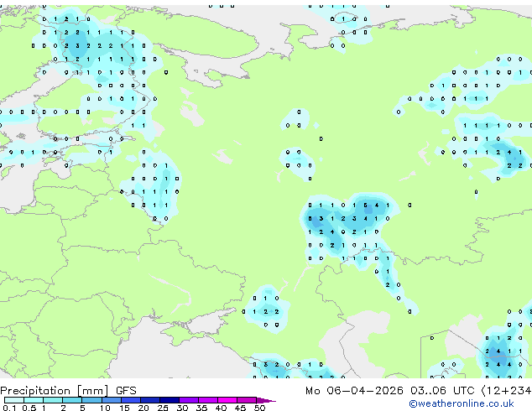Click the 0.5 to 1 mm legend color
Screen dimensions: 532x411
tap(34, 400)
